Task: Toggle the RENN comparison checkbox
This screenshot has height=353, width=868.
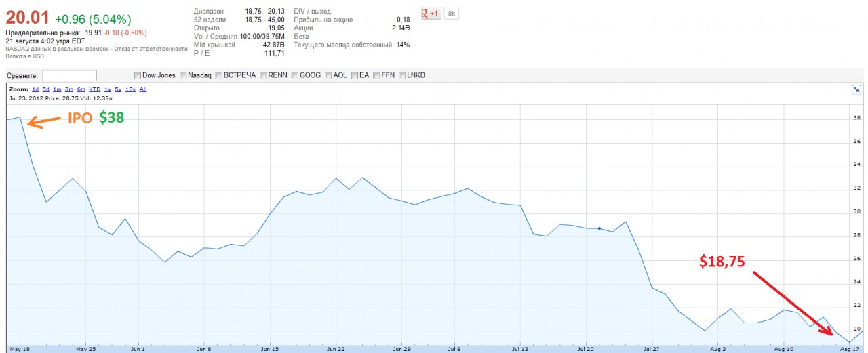Action: (263, 75)
